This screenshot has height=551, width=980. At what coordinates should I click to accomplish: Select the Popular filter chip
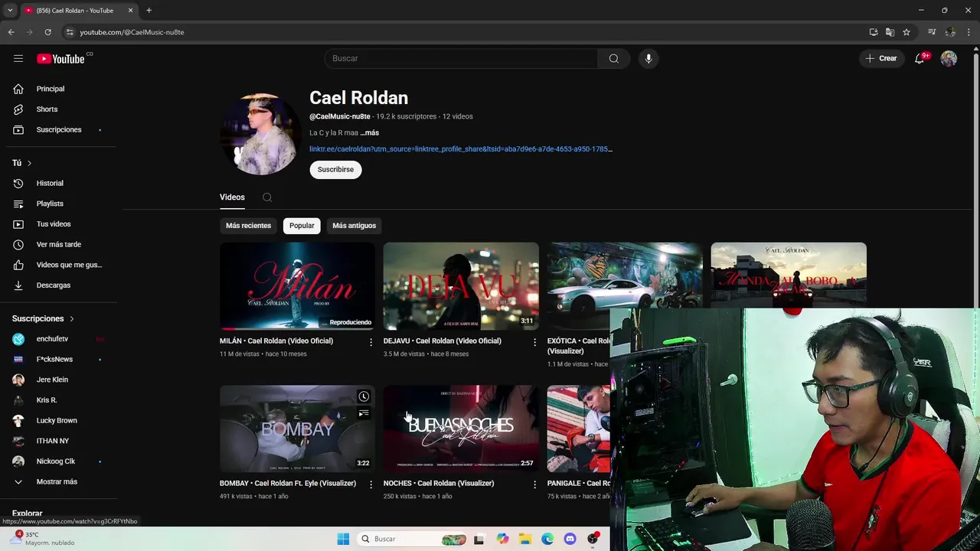302,226
